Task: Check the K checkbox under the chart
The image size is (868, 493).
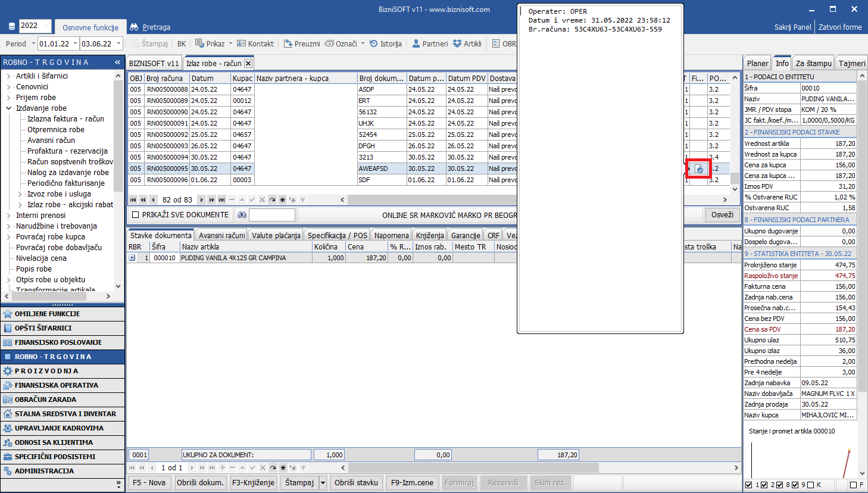Action: 810,485
